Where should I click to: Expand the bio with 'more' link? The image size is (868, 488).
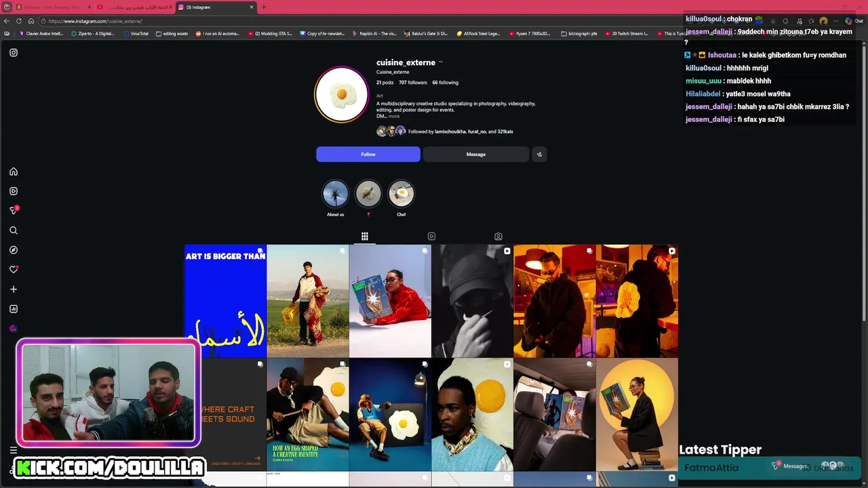tap(394, 117)
